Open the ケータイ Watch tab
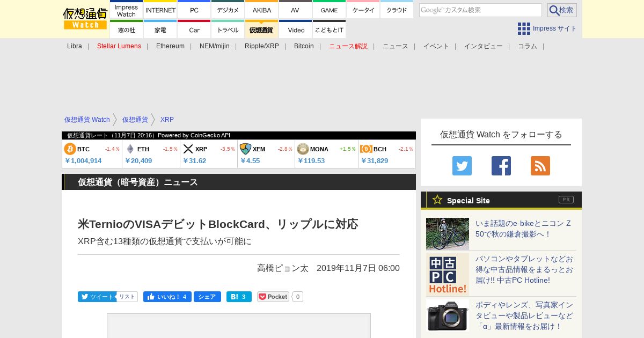The width and height of the screenshot is (644, 338). point(363,10)
